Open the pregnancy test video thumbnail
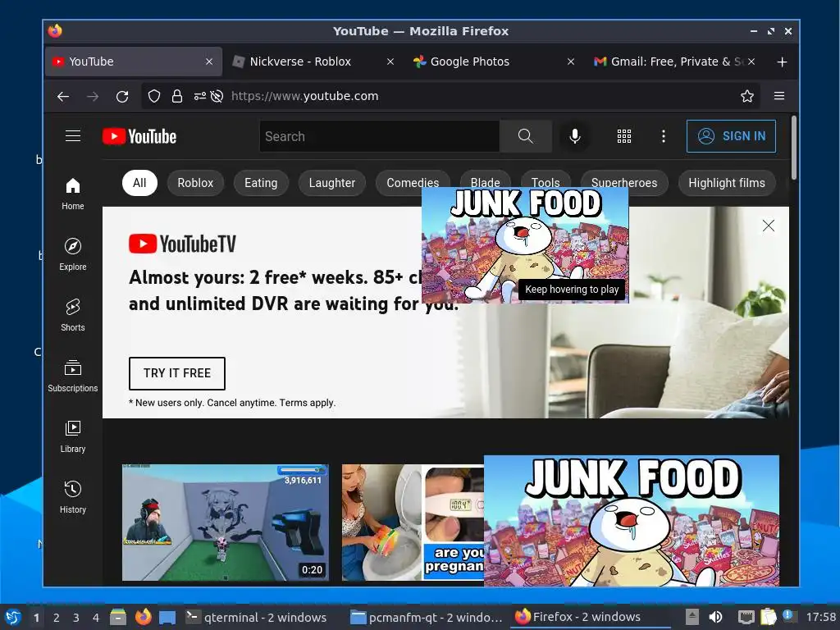The width and height of the screenshot is (840, 630). pos(413,523)
